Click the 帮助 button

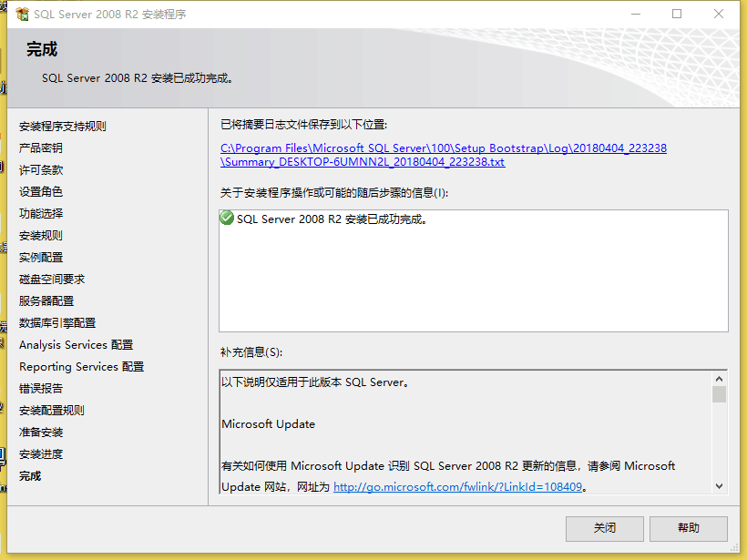coord(689,528)
